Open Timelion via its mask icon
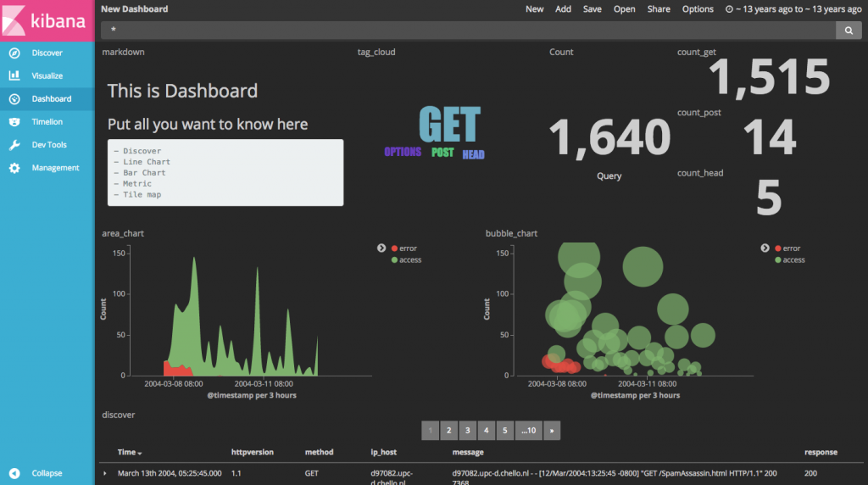This screenshot has width=868, height=485. pos(14,122)
